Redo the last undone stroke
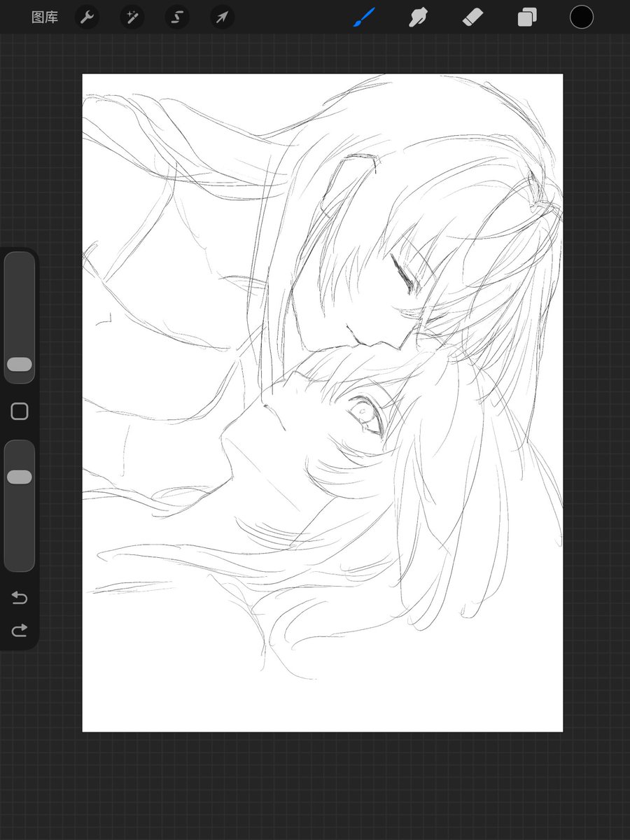The width and height of the screenshot is (630, 840). coord(20,631)
